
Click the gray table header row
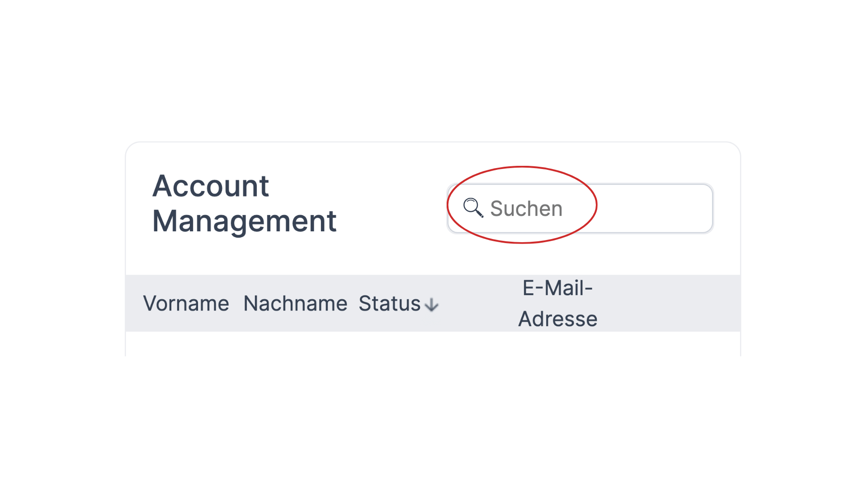[433, 303]
